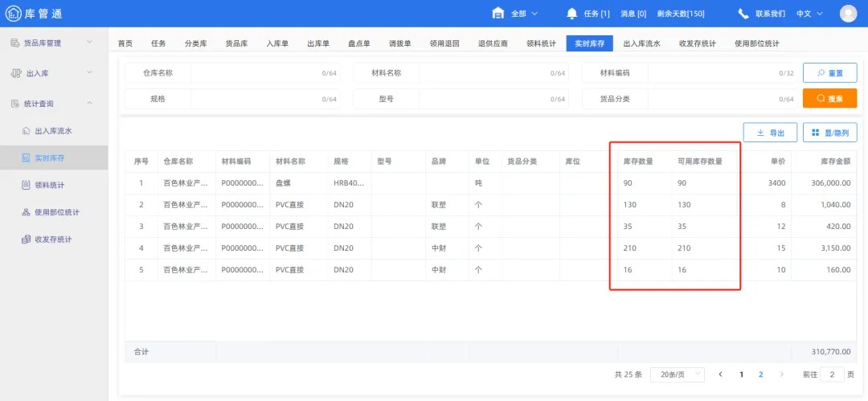The width and height of the screenshot is (868, 401).
Task: Open 任务 [1] in the header
Action: 596,14
